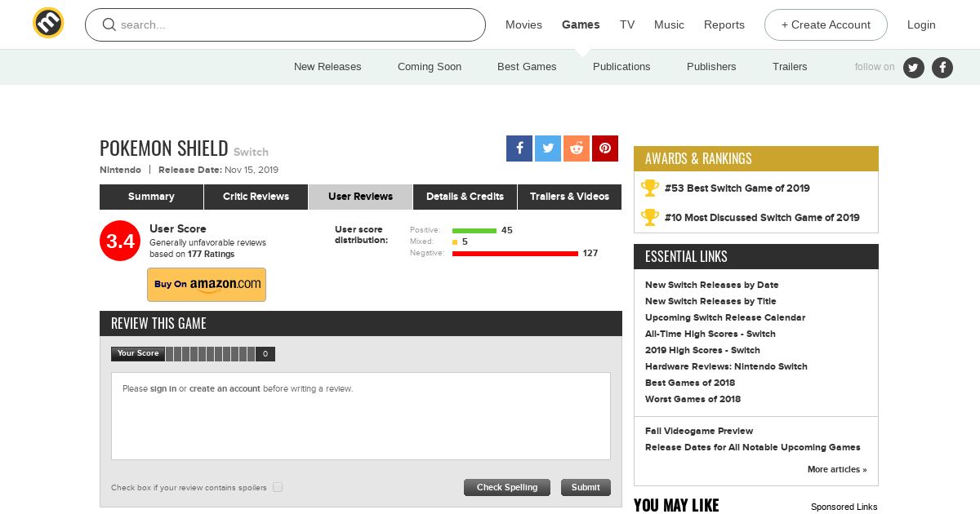This screenshot has width=980, height=514.
Task: Switch to the Critic Reviews tab
Action: tap(256, 197)
